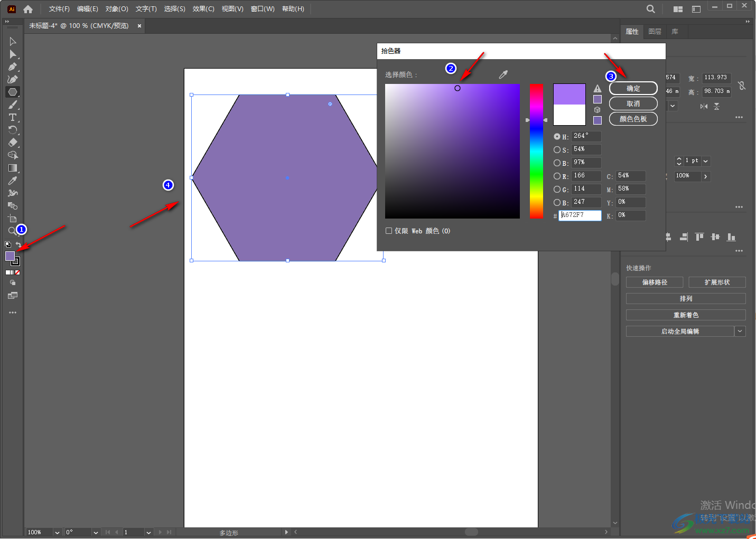Click the 确定 button

pos(633,89)
